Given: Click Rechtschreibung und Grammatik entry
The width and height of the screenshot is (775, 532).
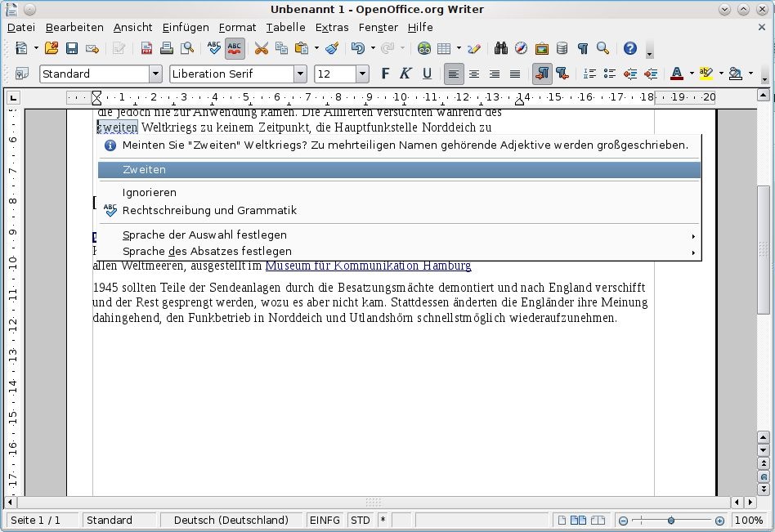Looking at the screenshot, I should 209,211.
